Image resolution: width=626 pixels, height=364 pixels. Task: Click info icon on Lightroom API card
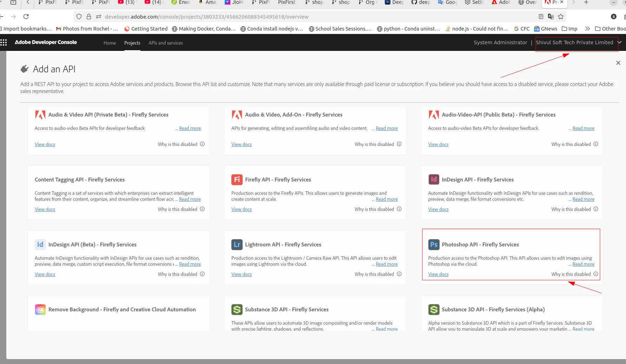399,274
